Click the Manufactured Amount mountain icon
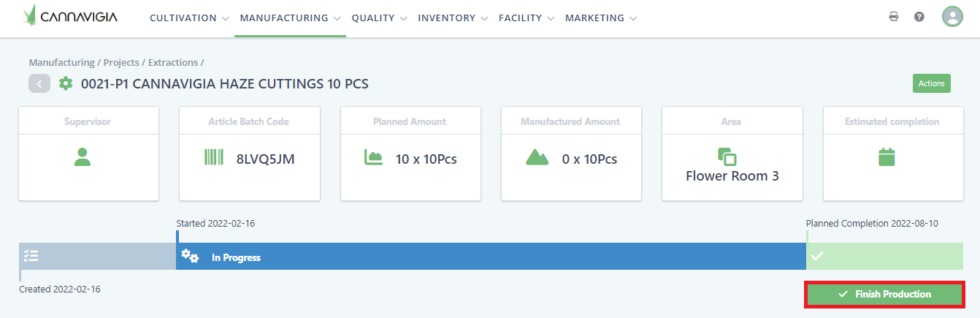This screenshot has width=980, height=318. (537, 157)
